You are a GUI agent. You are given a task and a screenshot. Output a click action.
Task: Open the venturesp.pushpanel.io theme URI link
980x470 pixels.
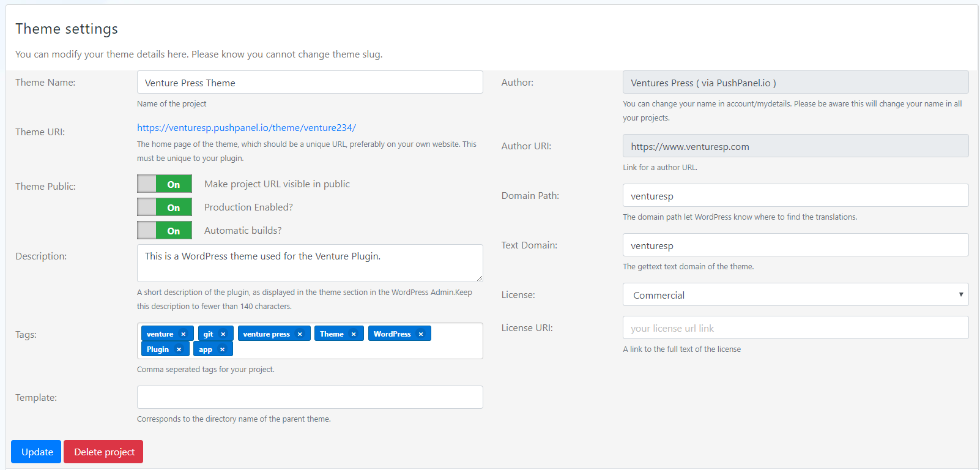tap(246, 128)
